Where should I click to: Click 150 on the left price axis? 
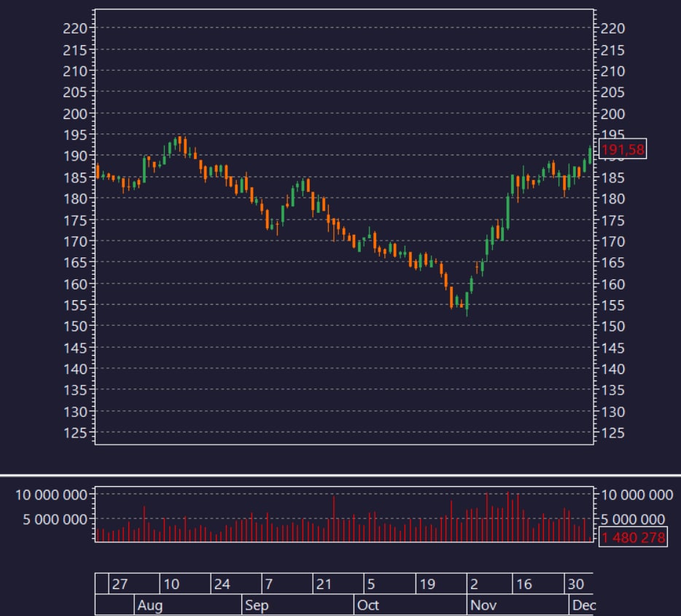(x=75, y=327)
